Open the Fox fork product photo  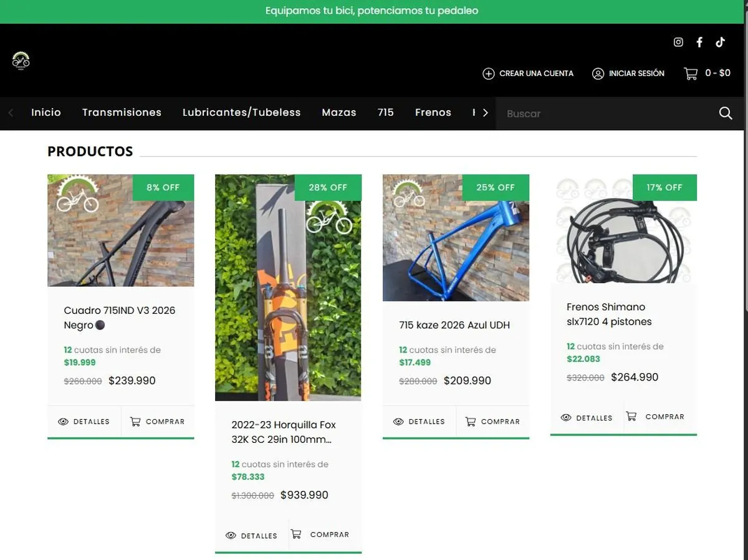point(288,288)
